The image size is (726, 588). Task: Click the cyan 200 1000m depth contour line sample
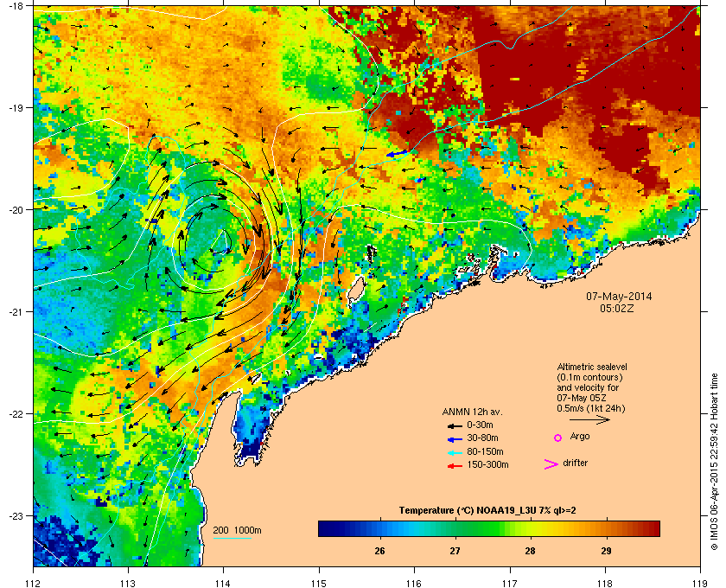click(232, 538)
